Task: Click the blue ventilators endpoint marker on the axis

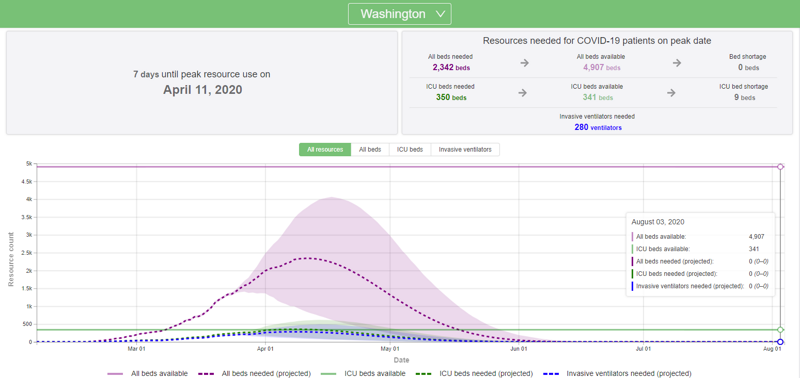Action: tap(780, 342)
